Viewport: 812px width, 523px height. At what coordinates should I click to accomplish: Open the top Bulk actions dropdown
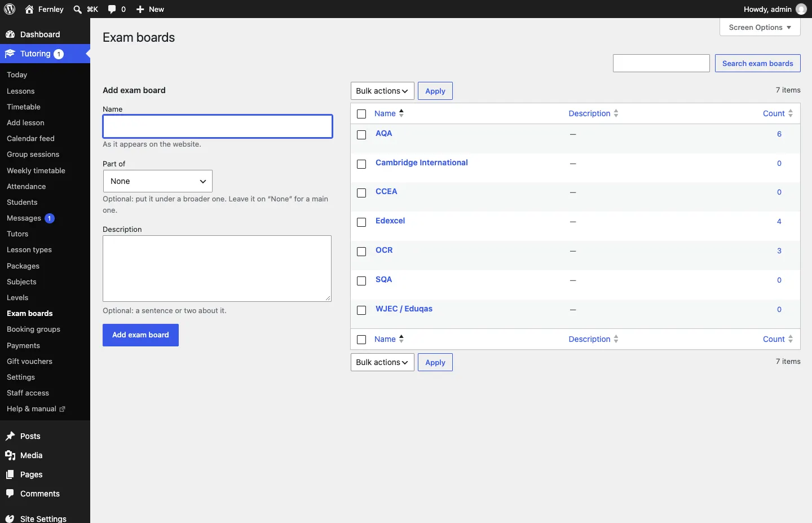[382, 91]
